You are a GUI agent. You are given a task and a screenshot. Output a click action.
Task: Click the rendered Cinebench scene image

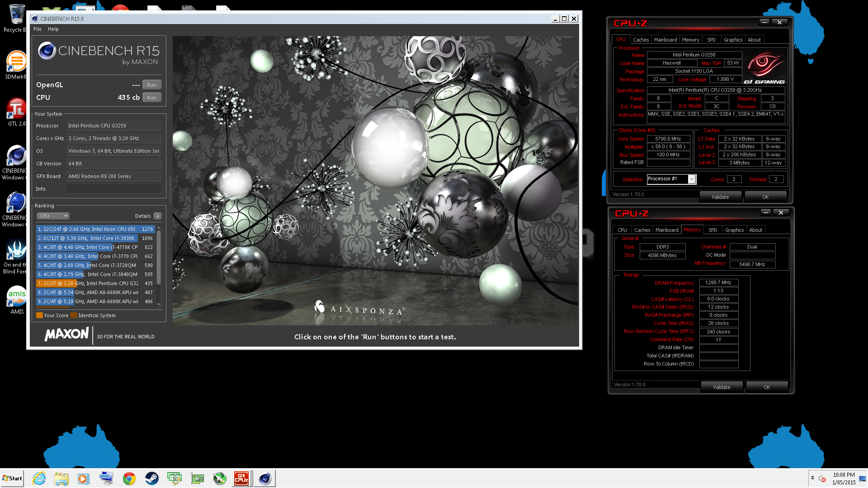click(375, 181)
